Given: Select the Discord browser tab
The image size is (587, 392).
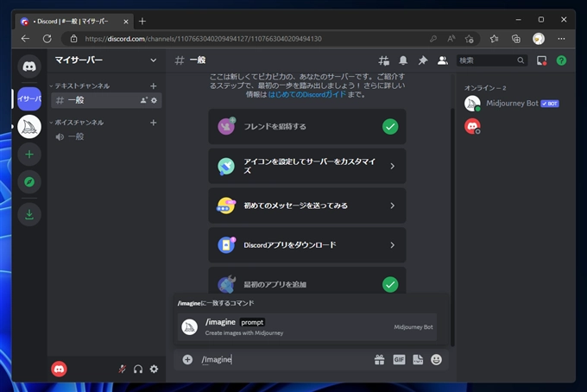Looking at the screenshot, I should pos(75,22).
